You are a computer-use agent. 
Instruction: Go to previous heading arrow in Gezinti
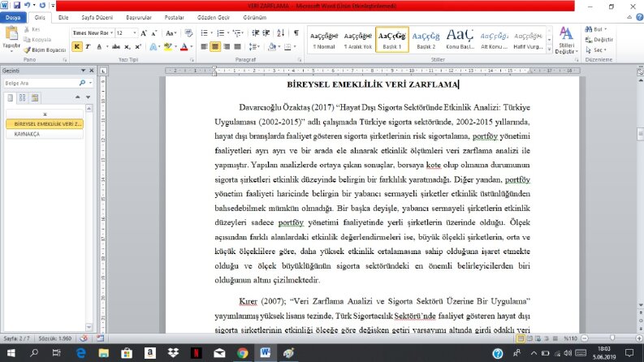(78, 97)
